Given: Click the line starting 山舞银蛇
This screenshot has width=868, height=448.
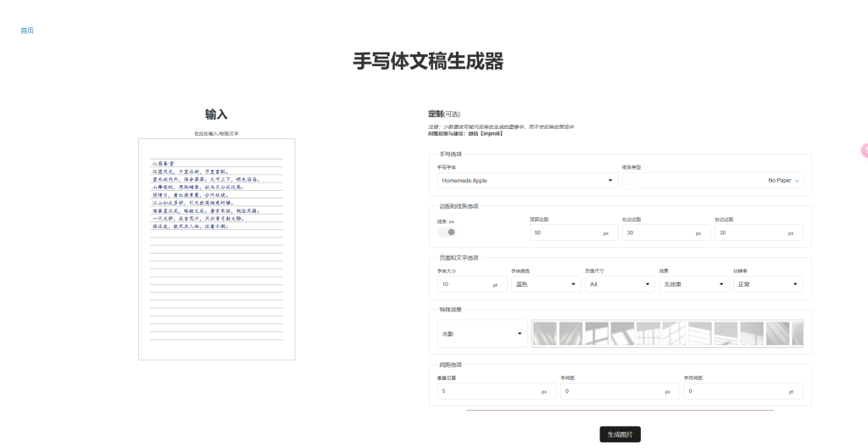Looking at the screenshot, I should click(198, 187).
